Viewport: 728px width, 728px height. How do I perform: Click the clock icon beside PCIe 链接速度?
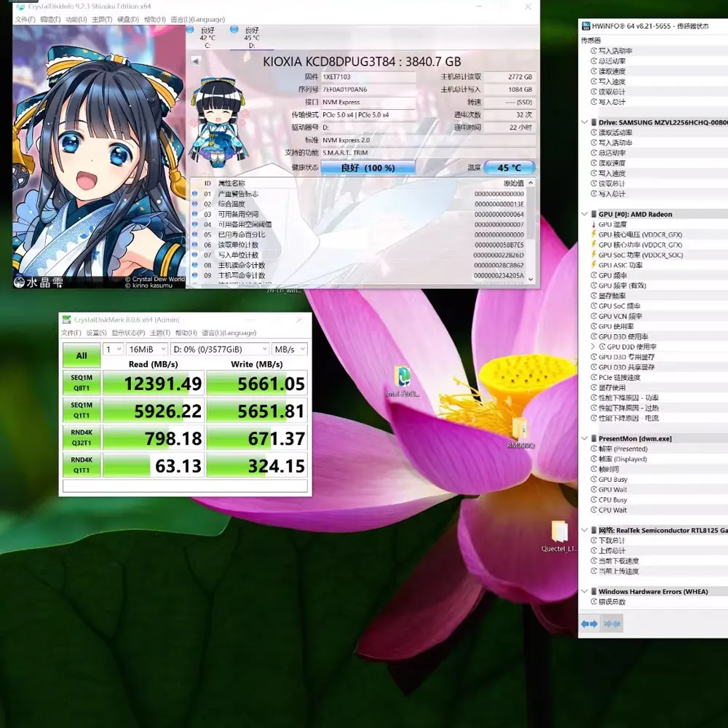(x=594, y=377)
